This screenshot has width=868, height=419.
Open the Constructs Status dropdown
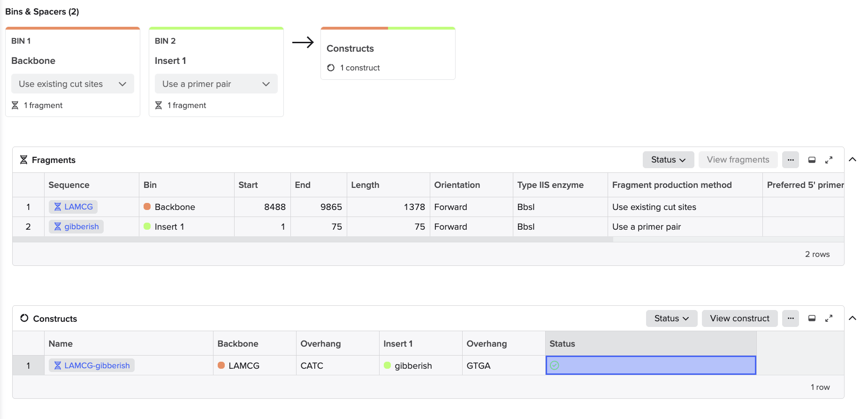pos(671,318)
